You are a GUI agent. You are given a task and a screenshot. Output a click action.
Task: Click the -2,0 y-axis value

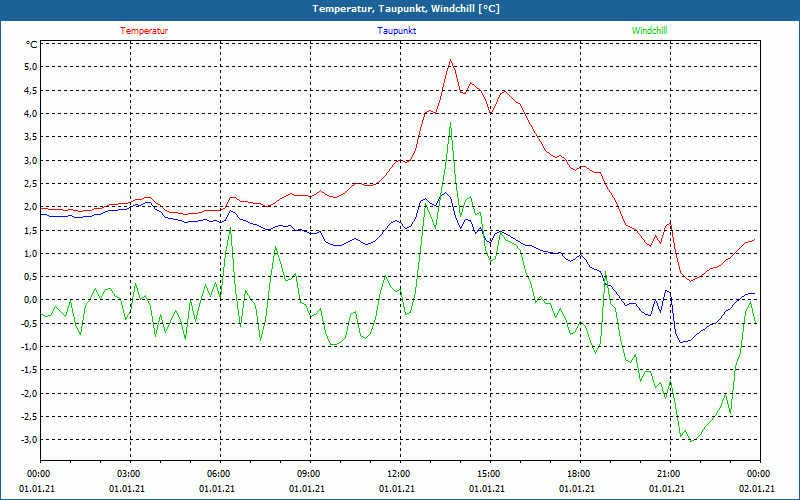coord(30,393)
